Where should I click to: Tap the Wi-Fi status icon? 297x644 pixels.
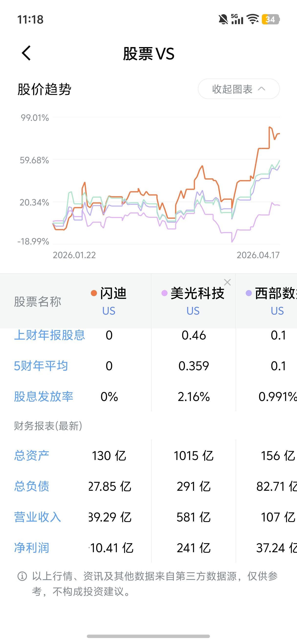click(x=253, y=19)
